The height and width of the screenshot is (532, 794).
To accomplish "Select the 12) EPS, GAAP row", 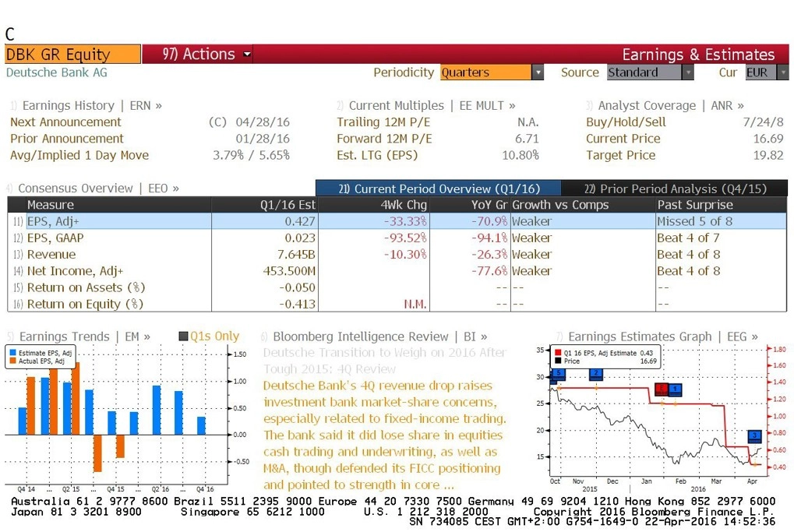I will tap(397, 238).
